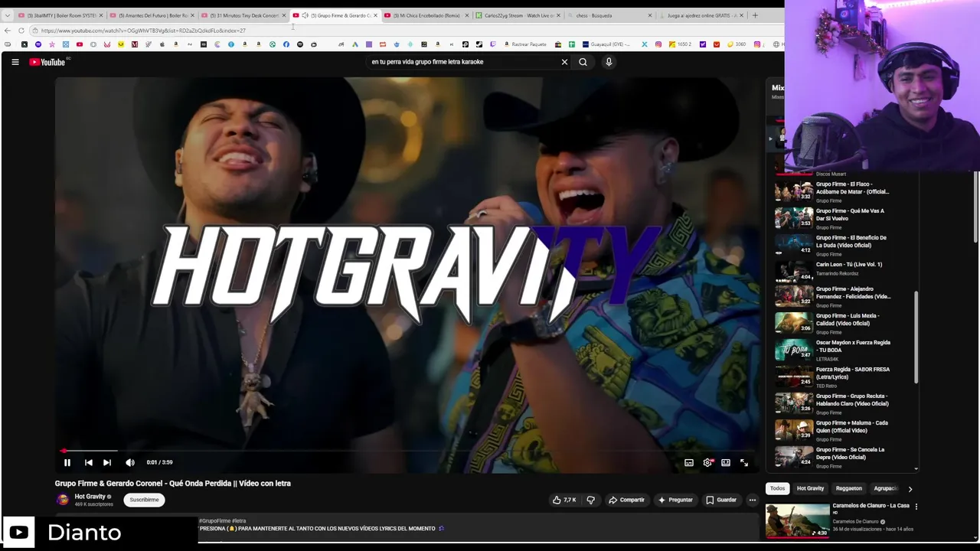This screenshot has height=551, width=980.
Task: Clear the YouTube search box text
Action: [565, 62]
